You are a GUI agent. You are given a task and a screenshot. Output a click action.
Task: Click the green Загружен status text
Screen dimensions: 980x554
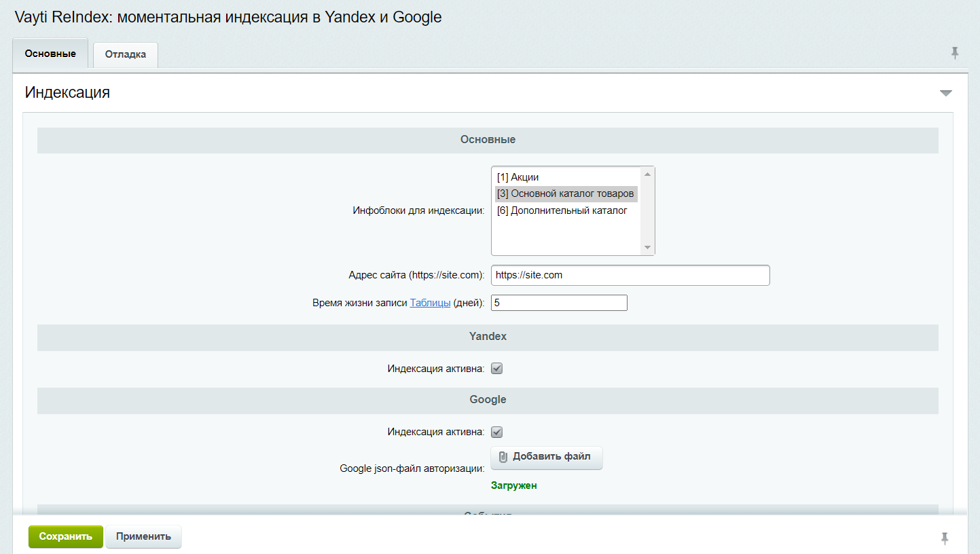click(x=513, y=485)
